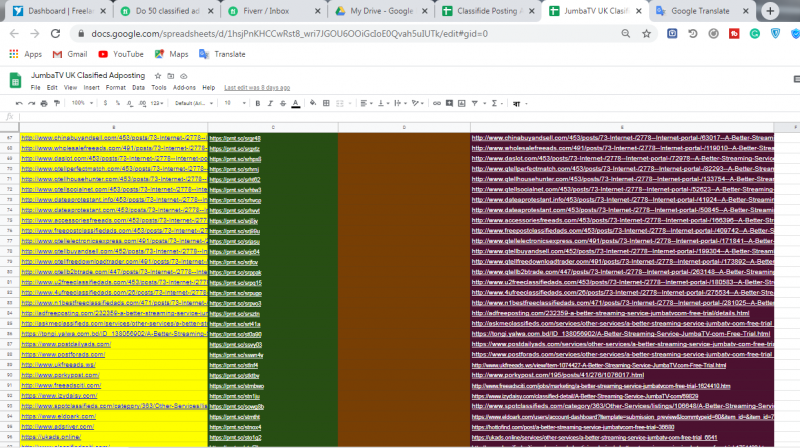
Task: Format as percent
Action: [x=117, y=104]
